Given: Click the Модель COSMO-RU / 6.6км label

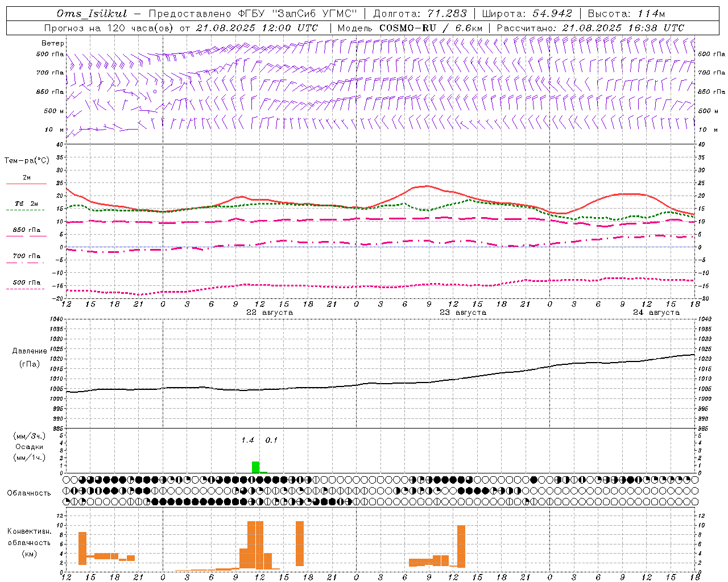Looking at the screenshot, I should pos(410,28).
